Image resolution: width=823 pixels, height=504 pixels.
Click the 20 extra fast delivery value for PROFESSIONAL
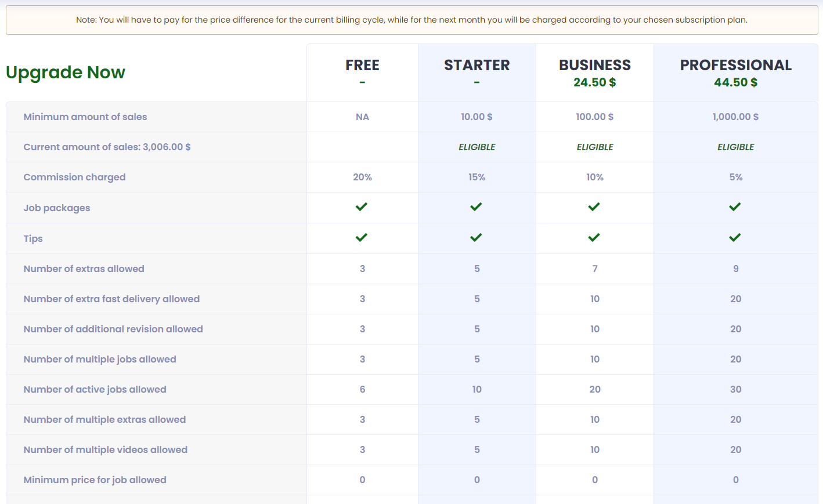click(x=736, y=299)
